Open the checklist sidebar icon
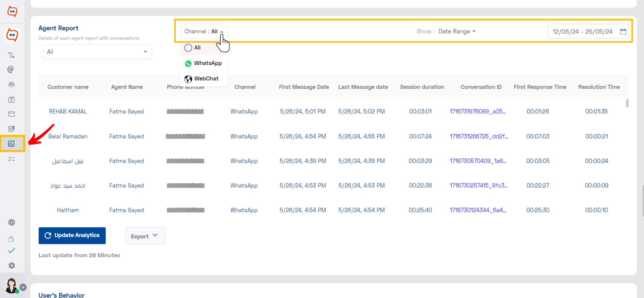 [x=11, y=159]
